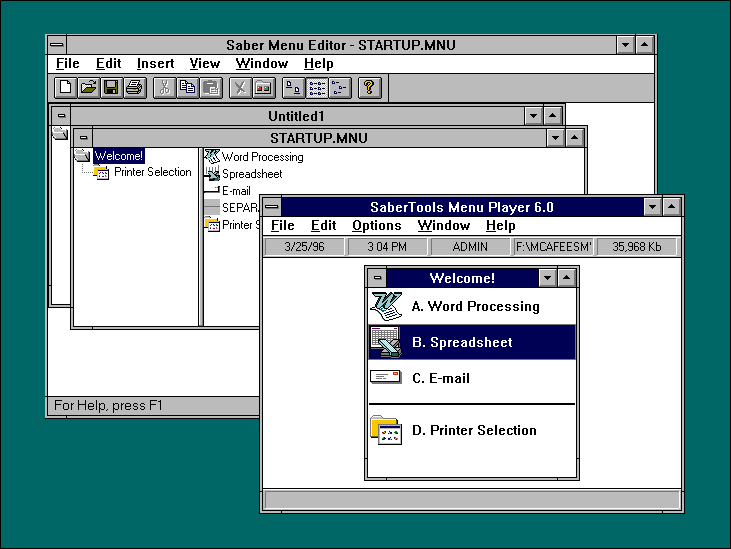Select the list view toolbar button
Viewport: 731px width, 549px height.
pyautogui.click(x=317, y=88)
